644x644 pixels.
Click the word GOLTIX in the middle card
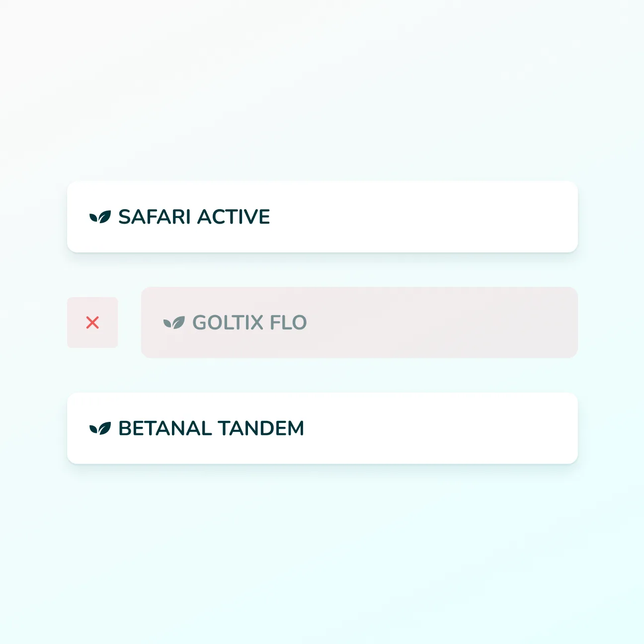[x=228, y=323]
